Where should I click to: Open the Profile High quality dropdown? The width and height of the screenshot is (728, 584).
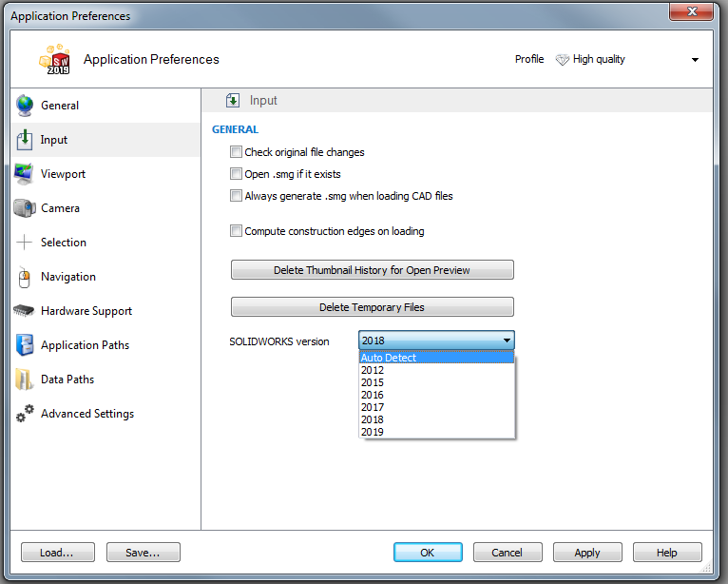[x=695, y=60]
